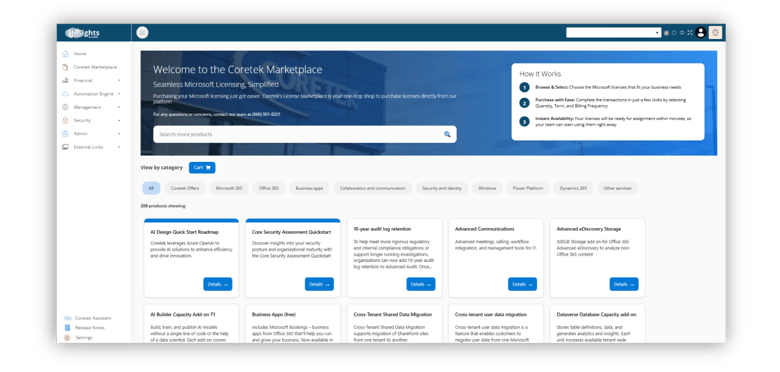Open the header tenant dropdown
Screen dimensions: 780x372
coord(613,33)
